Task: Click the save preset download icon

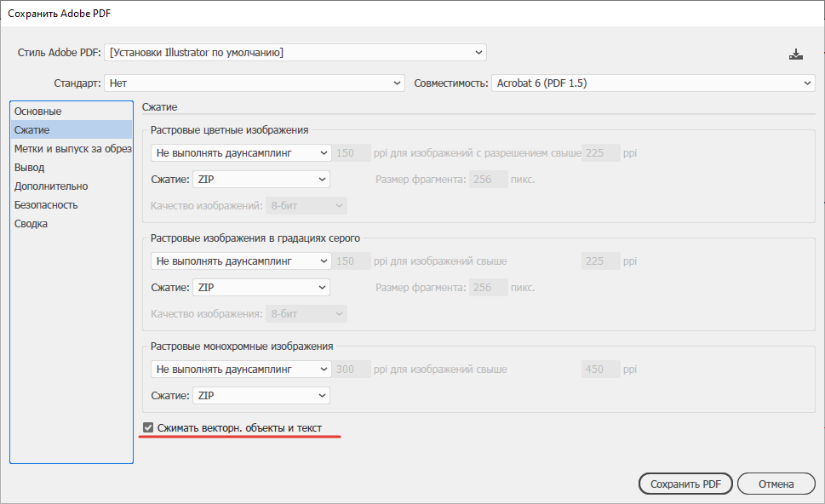Action: coord(795,54)
